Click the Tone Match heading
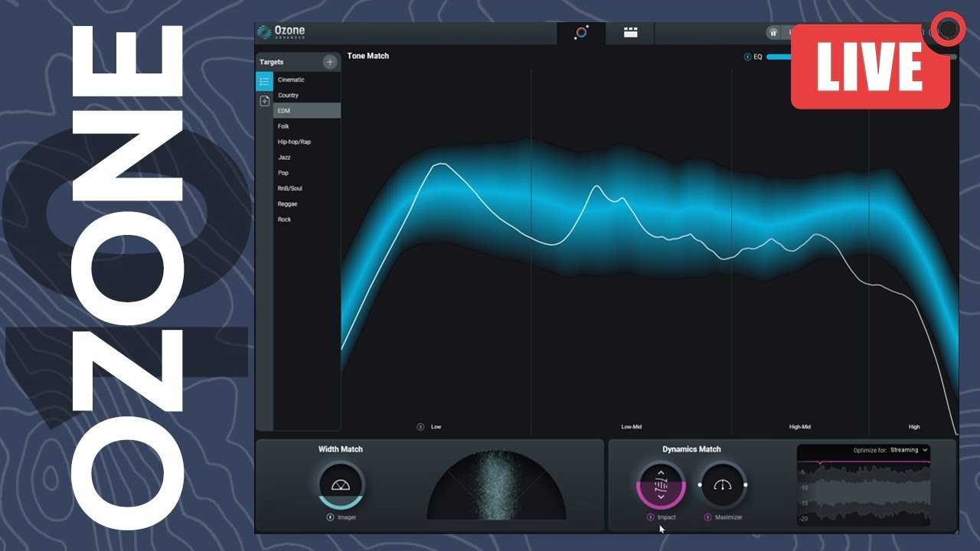This screenshot has width=980, height=551. point(368,56)
